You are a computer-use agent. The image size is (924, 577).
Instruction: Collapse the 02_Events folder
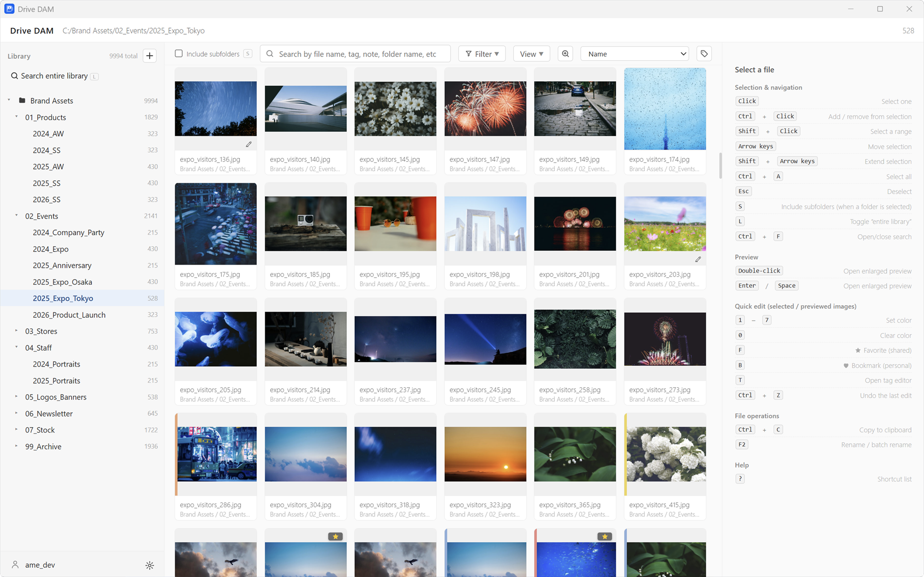pos(16,216)
